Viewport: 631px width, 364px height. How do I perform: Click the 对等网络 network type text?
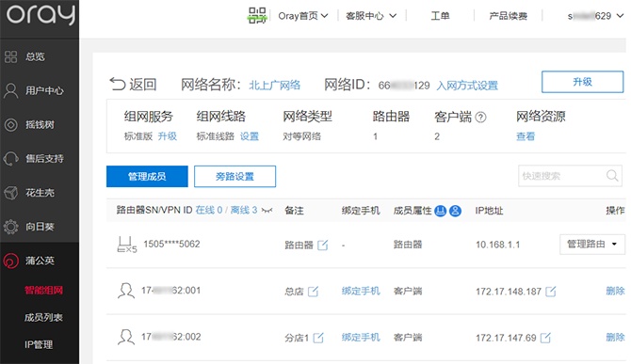301,136
